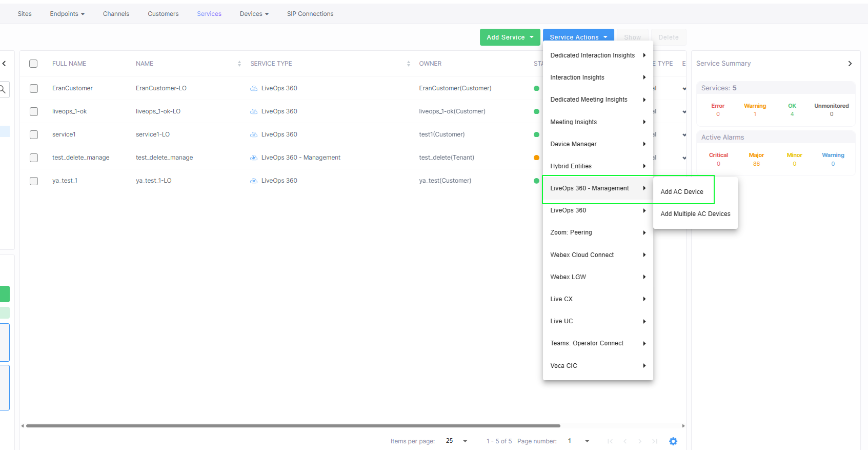Go to the Sites tab
This screenshot has width=868, height=450.
click(x=25, y=14)
